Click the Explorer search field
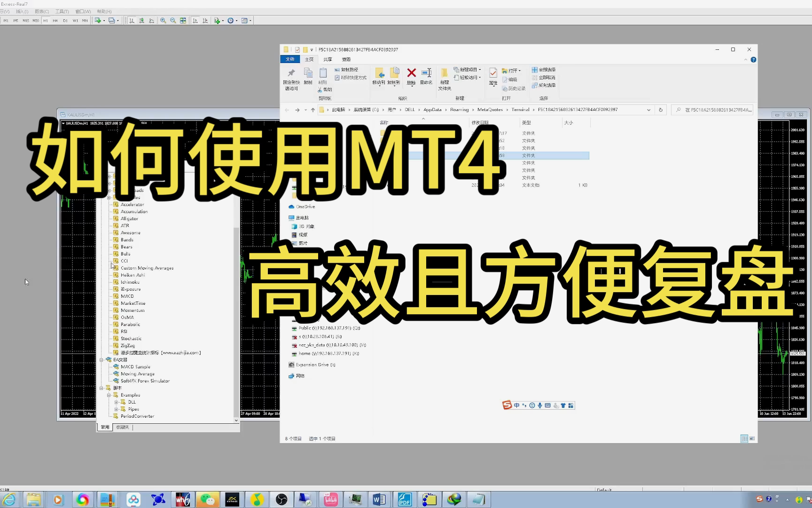The image size is (812, 508). click(x=712, y=110)
